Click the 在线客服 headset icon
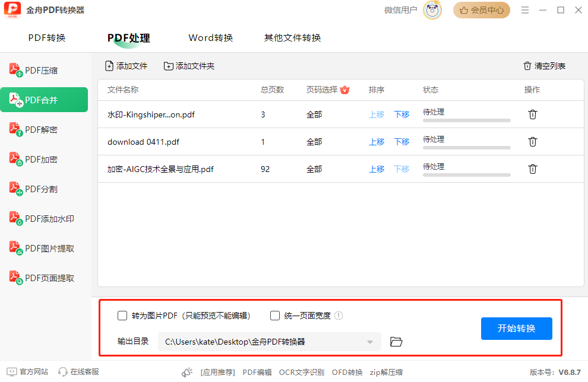 (x=62, y=371)
